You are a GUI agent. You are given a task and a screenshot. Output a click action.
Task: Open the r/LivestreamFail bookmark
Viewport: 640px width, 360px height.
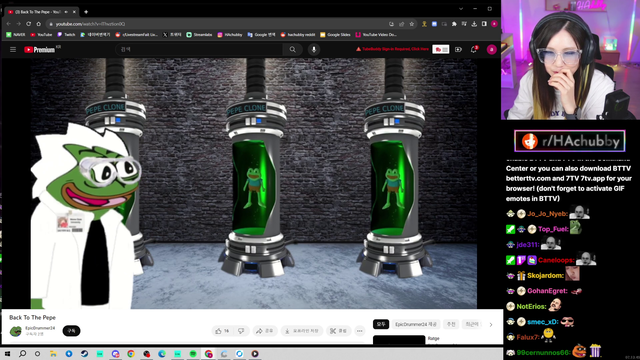(136, 35)
